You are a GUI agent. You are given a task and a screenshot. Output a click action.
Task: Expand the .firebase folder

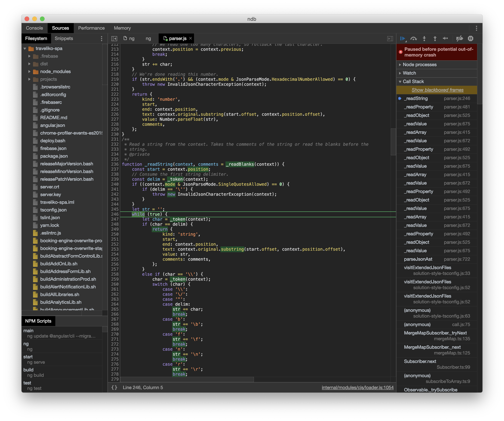29,56
